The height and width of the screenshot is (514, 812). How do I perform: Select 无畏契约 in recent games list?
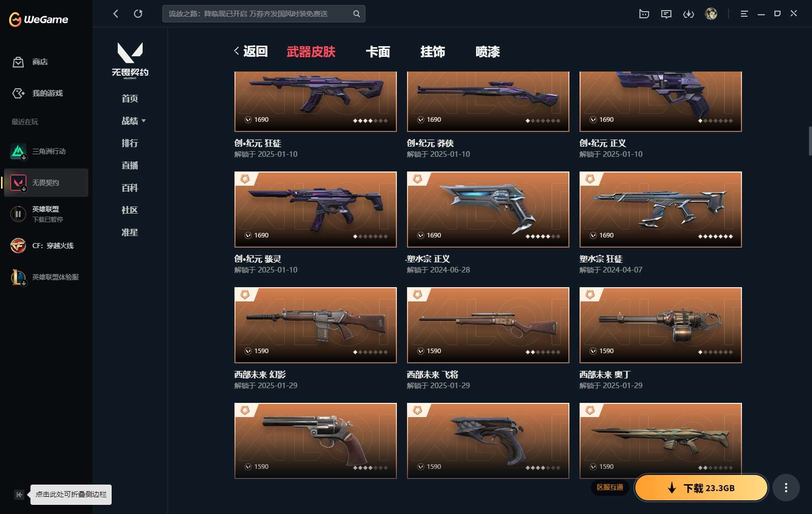point(46,183)
